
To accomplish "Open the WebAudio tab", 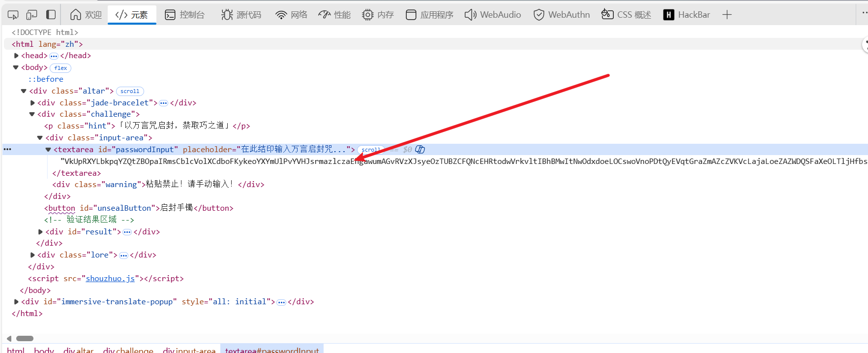I will click(x=492, y=15).
